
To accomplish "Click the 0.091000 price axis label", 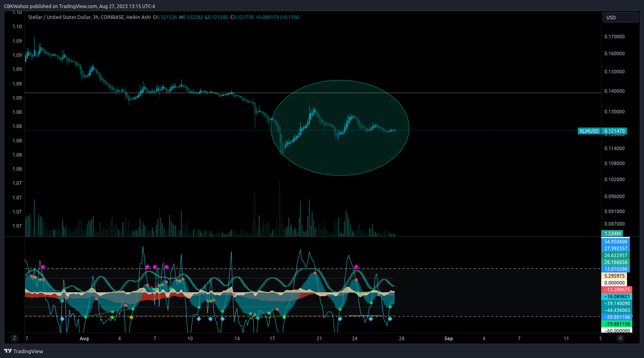I will coord(614,211).
